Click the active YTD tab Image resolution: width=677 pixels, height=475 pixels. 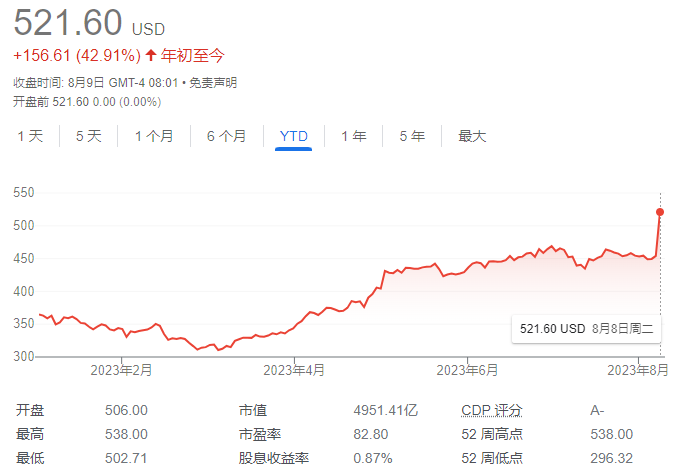(294, 136)
